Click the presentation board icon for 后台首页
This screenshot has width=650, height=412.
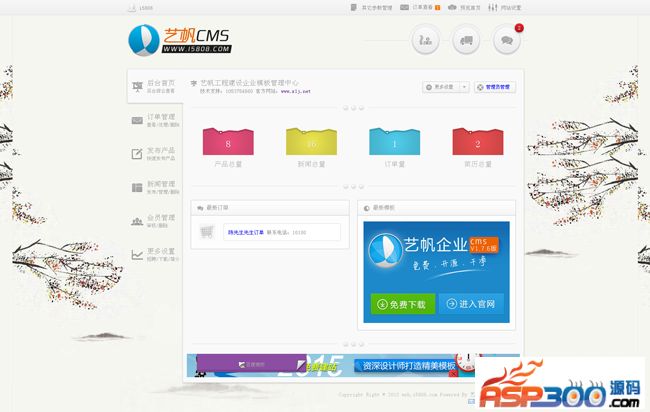click(137, 87)
